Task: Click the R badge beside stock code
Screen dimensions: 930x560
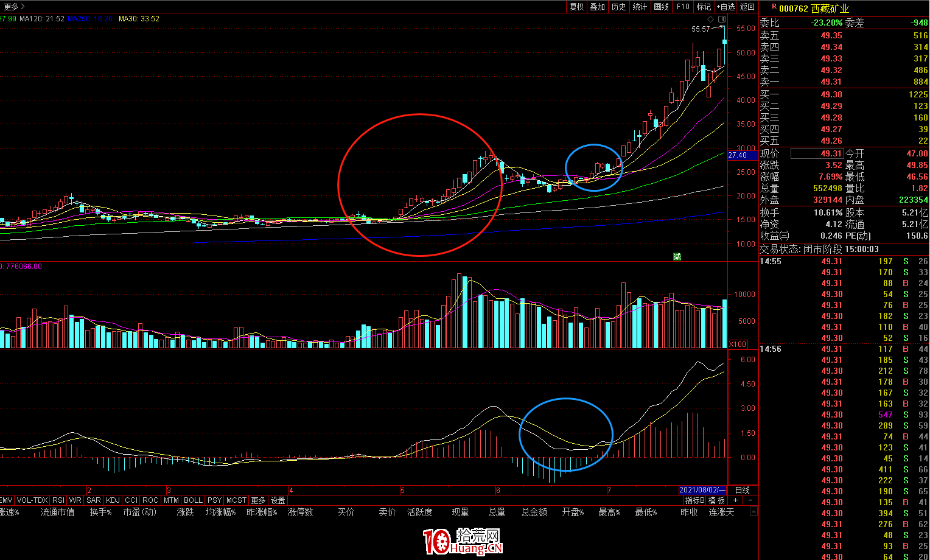Action: pyautogui.click(x=774, y=7)
